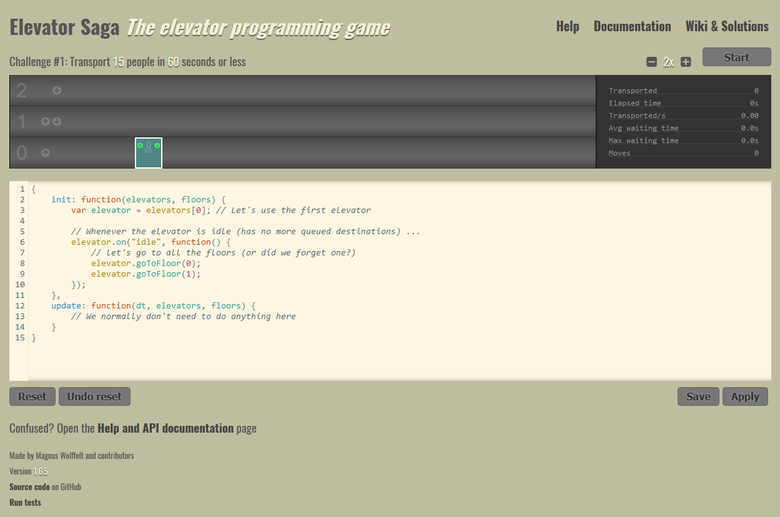Screen dimensions: 780x517
Task: Click the highlighted 15 people count
Action: click(x=118, y=62)
